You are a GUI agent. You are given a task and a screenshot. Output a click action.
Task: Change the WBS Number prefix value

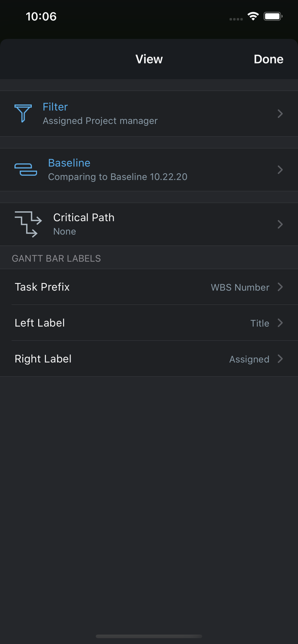point(240,287)
